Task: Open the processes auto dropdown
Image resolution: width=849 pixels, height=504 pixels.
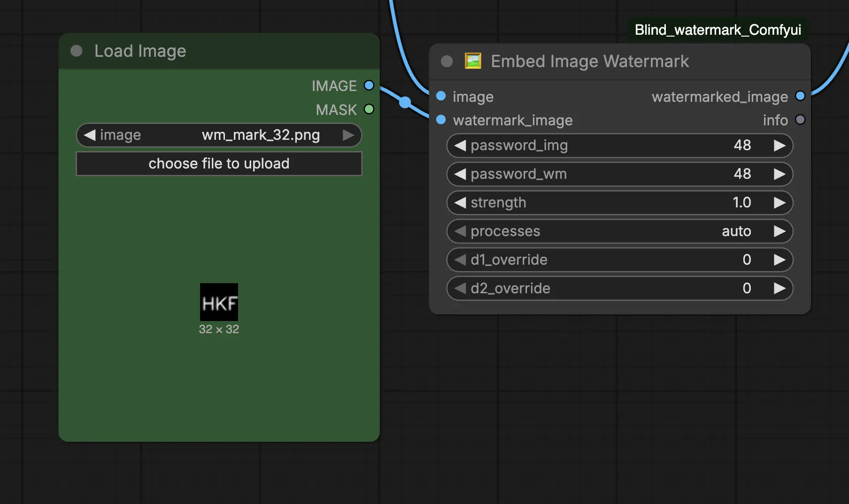Action: click(620, 231)
